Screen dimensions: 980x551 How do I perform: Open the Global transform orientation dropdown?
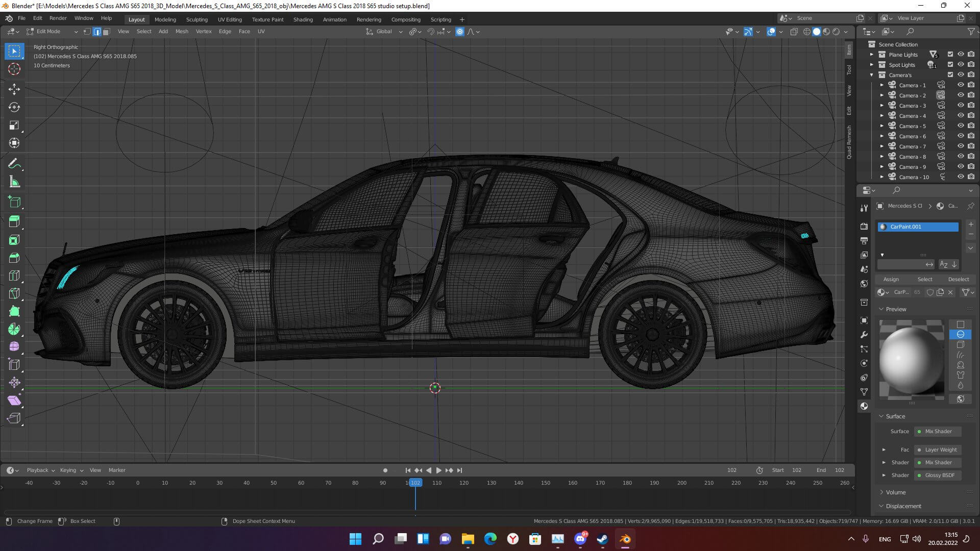coord(384,32)
